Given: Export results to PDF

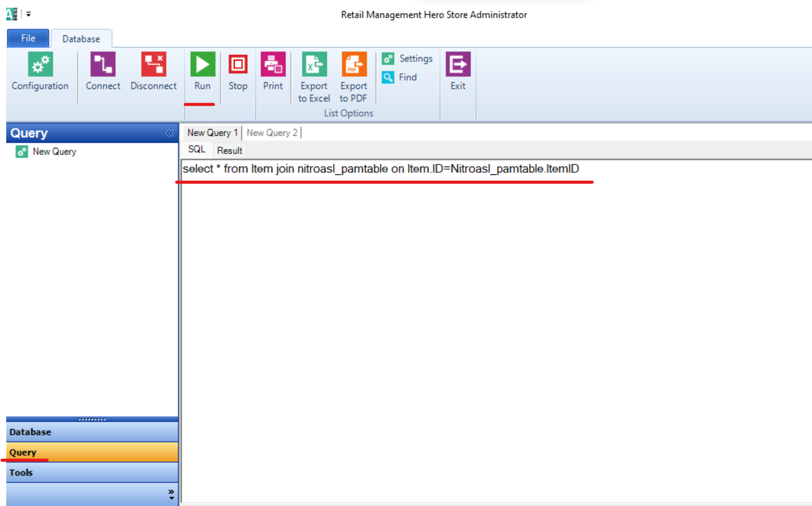Looking at the screenshot, I should (354, 65).
